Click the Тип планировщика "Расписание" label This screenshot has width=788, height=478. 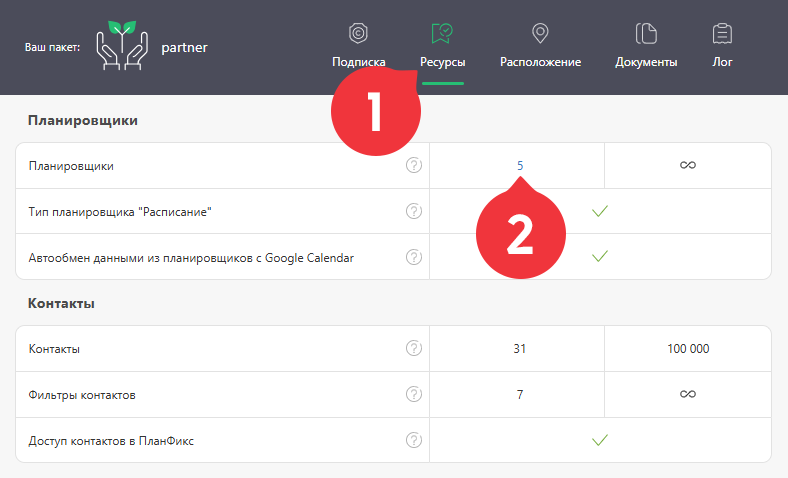point(120,212)
